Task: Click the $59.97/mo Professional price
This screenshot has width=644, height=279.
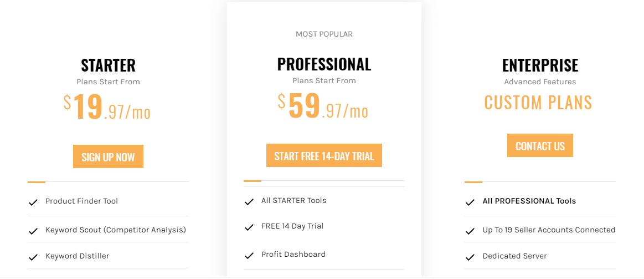Action: coord(323,106)
